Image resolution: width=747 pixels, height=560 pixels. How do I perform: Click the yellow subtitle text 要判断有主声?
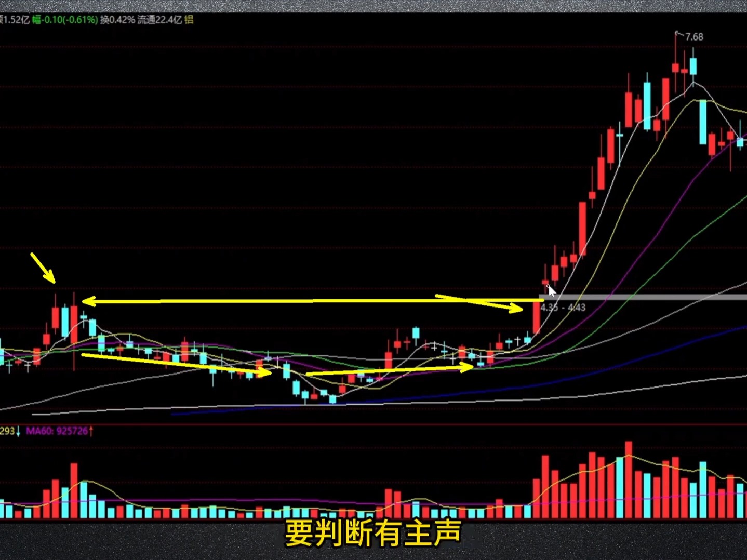(373, 534)
